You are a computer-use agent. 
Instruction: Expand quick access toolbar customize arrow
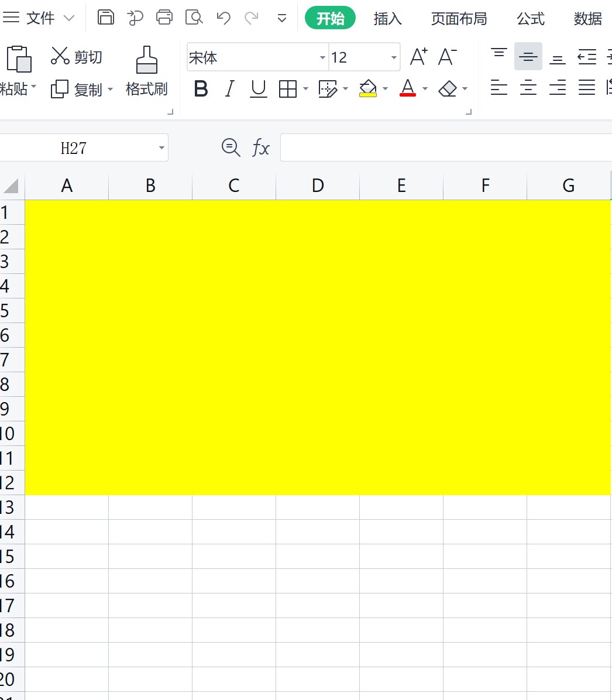(281, 18)
